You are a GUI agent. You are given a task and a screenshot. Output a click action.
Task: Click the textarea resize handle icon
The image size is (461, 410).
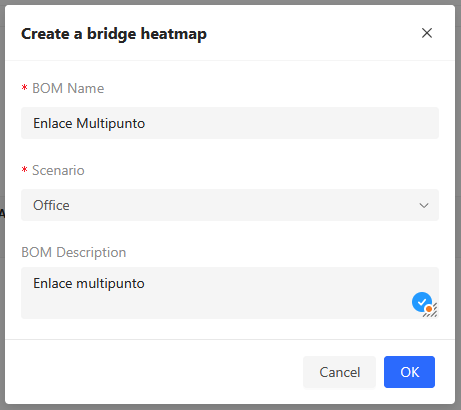[x=432, y=312]
